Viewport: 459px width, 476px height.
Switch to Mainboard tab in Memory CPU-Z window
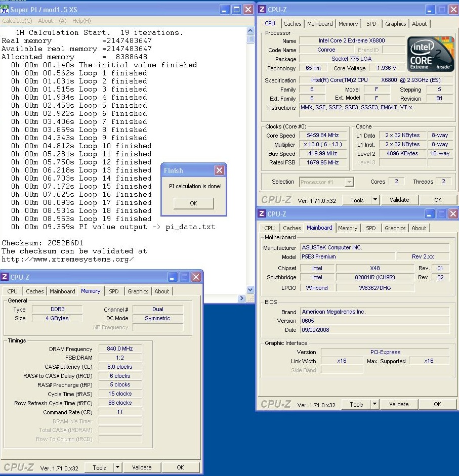62,291
